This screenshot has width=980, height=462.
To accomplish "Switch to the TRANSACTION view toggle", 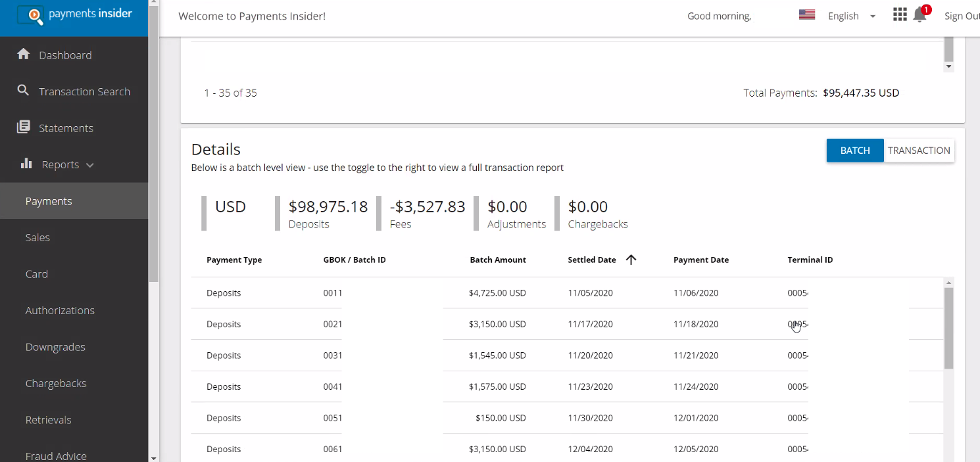I will point(919,150).
